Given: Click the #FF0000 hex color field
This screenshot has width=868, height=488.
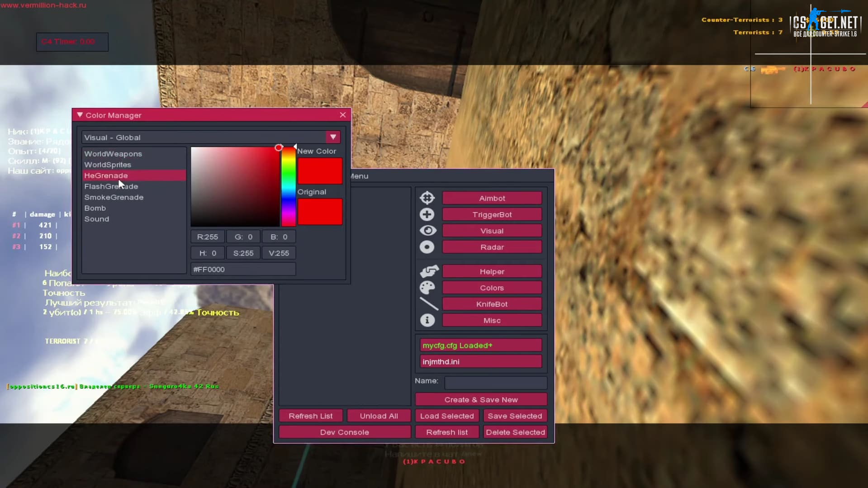Looking at the screenshot, I should point(243,269).
